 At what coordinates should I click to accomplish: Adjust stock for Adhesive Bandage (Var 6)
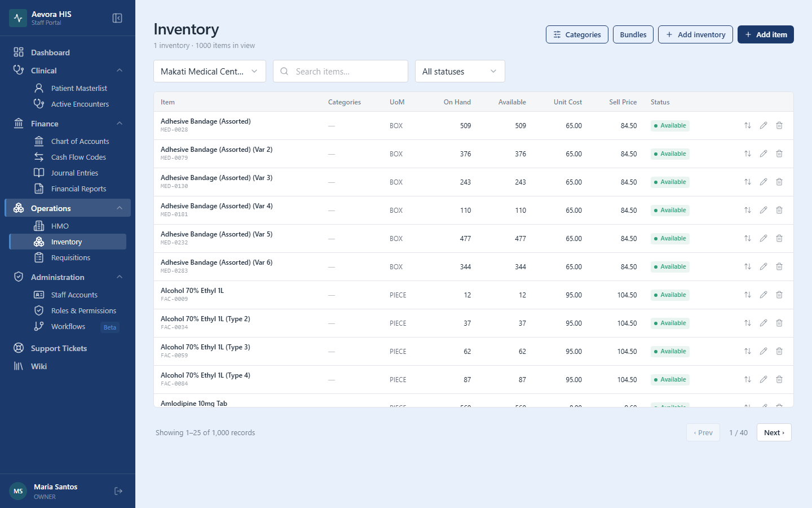coord(748,266)
